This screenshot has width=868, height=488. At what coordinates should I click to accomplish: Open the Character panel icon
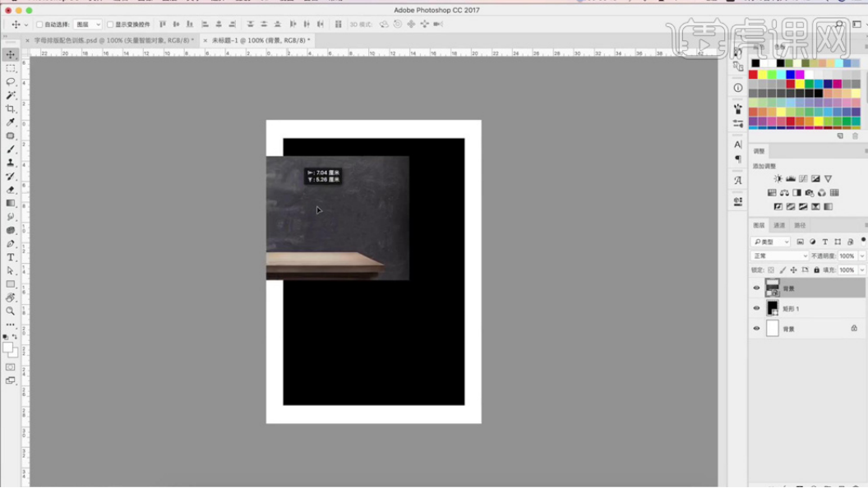738,145
